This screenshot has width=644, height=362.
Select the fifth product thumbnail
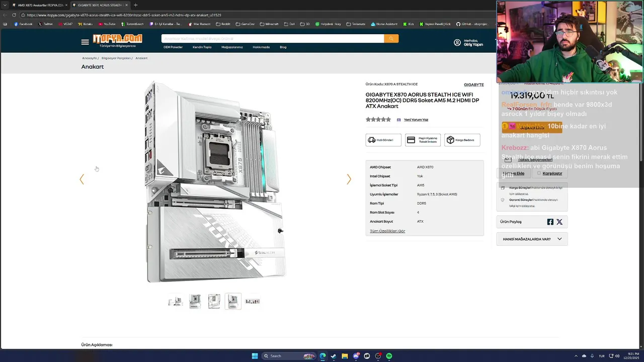click(x=253, y=301)
